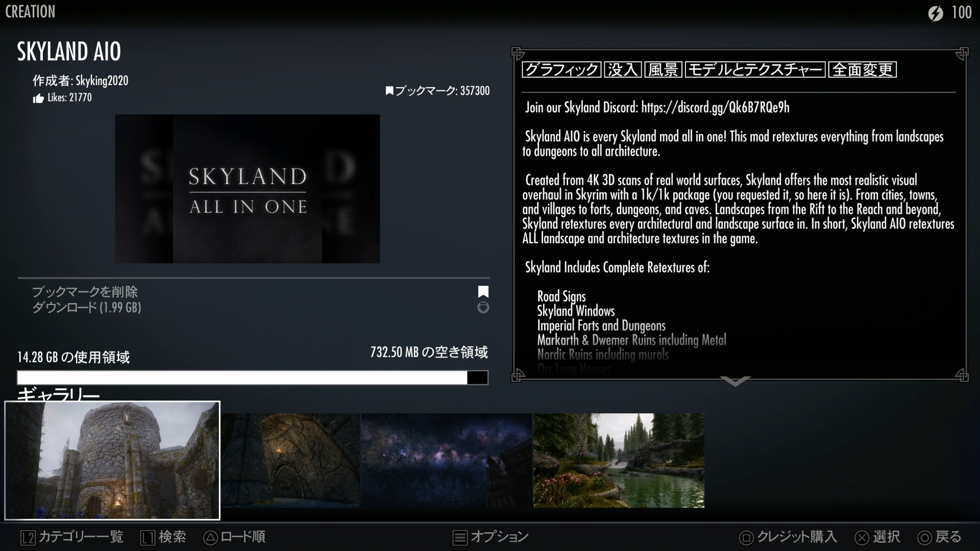Open 検索 search
This screenshot has height=551, width=980.
[x=173, y=537]
